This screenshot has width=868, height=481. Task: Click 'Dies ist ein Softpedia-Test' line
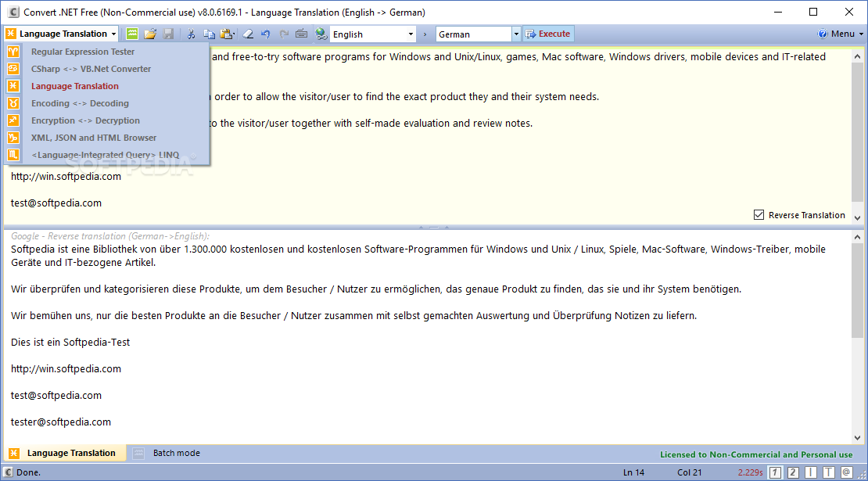(70, 342)
